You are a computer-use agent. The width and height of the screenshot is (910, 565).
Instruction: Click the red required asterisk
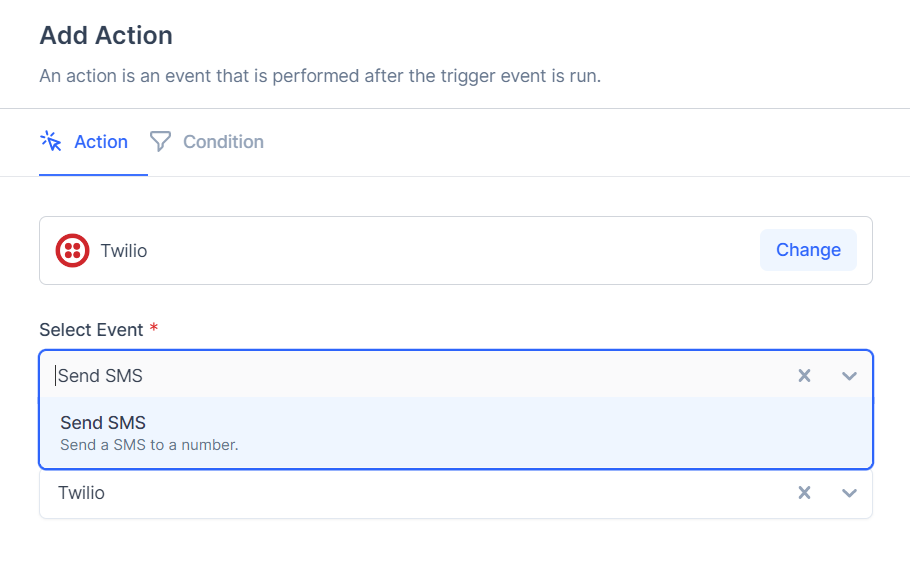click(x=154, y=328)
